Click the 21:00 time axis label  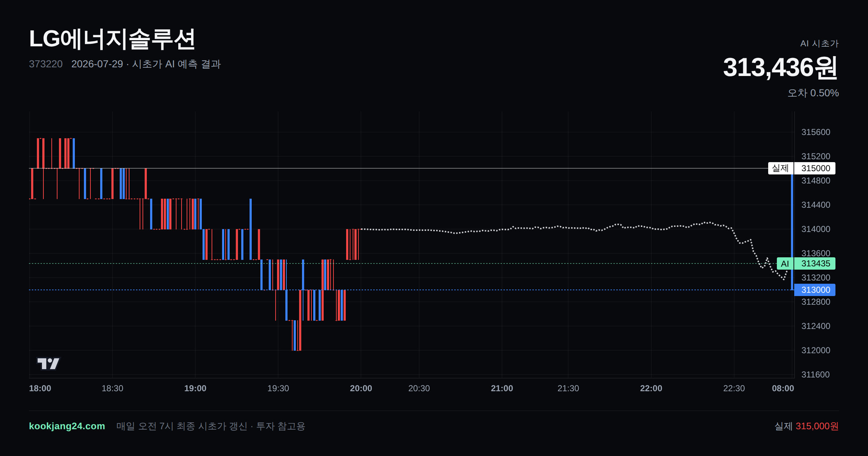(502, 388)
